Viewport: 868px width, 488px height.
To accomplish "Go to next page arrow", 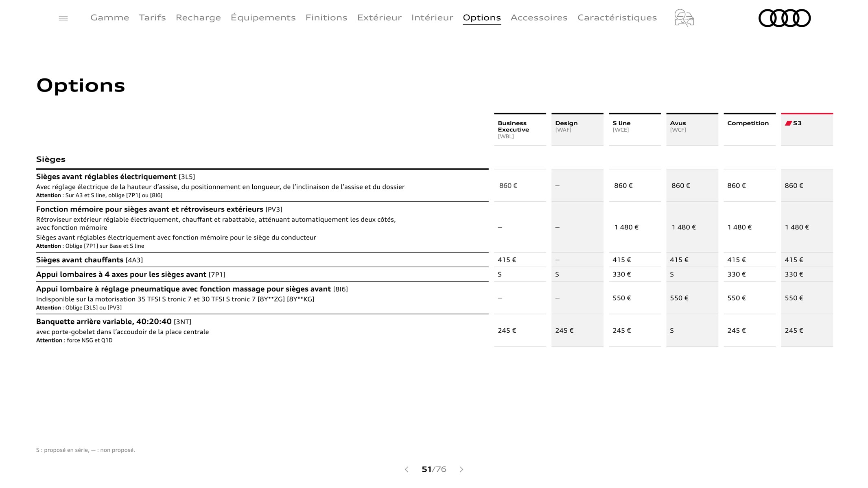I will 461,469.
